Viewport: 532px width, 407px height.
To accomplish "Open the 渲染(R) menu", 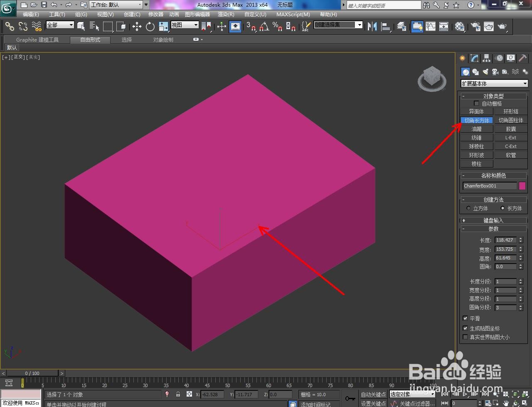I will 226,14.
